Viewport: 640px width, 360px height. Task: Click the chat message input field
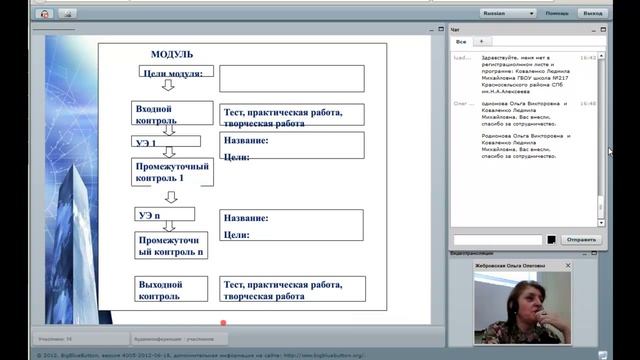(x=498, y=240)
